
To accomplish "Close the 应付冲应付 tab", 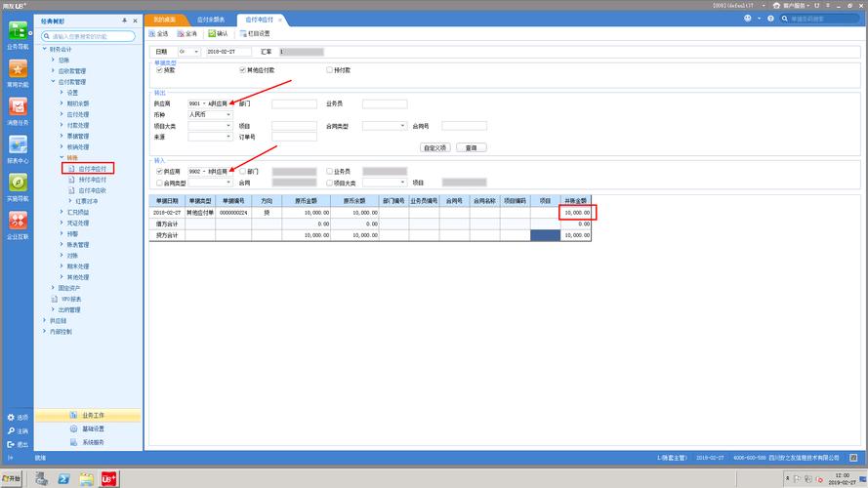I will [280, 20].
